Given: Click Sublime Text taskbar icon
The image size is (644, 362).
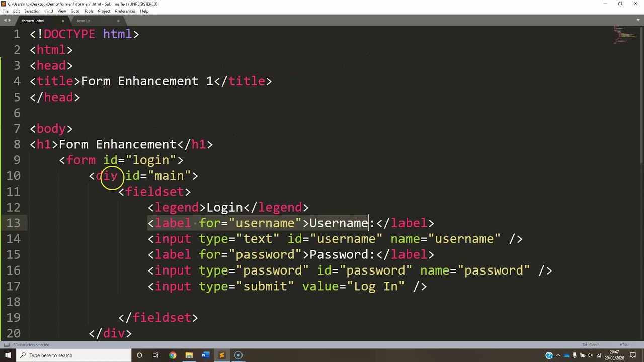Looking at the screenshot, I should point(222,355).
